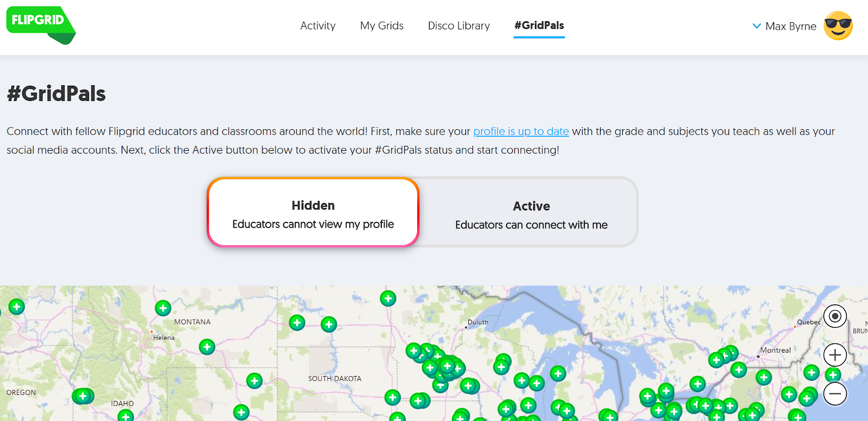868x421 pixels.
Task: Follow the 'profile is up to date' link
Action: [x=521, y=131]
